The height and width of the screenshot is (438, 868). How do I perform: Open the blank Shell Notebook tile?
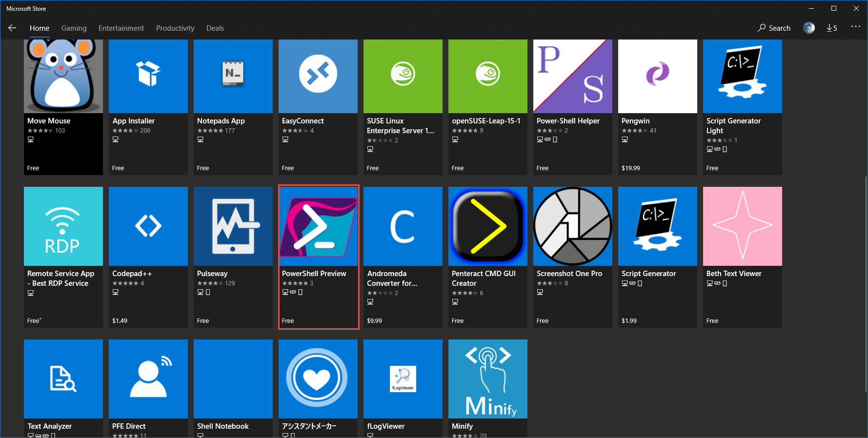233,379
